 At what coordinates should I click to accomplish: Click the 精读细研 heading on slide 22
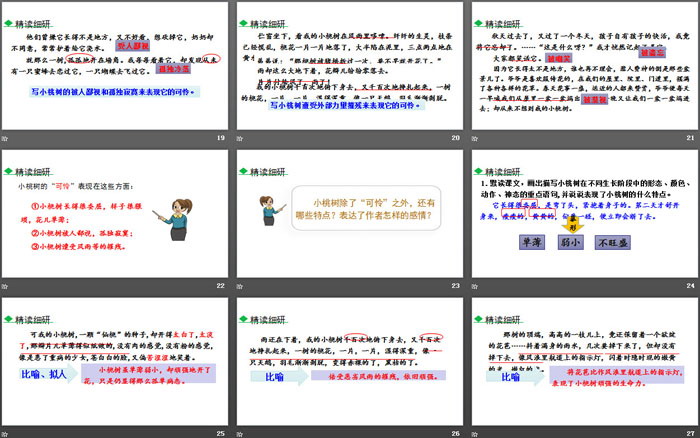coord(38,169)
